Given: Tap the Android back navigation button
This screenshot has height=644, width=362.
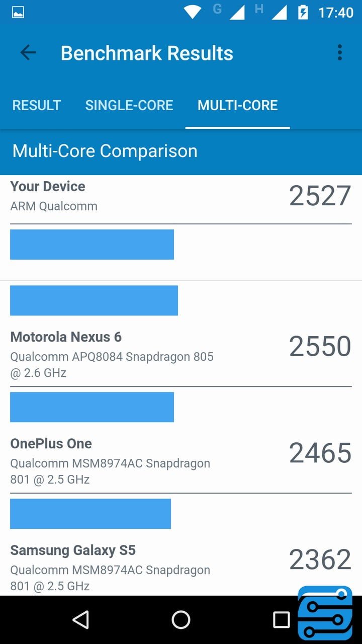Looking at the screenshot, I should click(80, 620).
